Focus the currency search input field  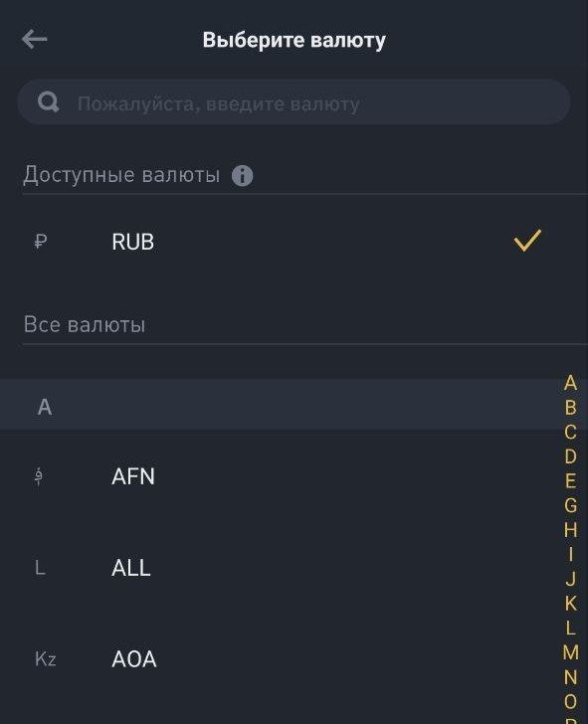click(294, 102)
